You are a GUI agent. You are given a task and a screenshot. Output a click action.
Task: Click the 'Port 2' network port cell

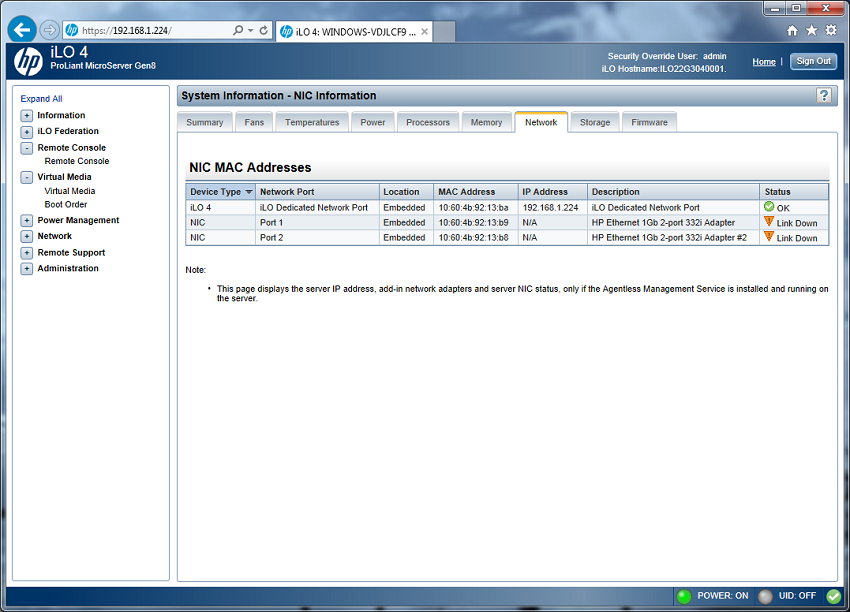317,237
